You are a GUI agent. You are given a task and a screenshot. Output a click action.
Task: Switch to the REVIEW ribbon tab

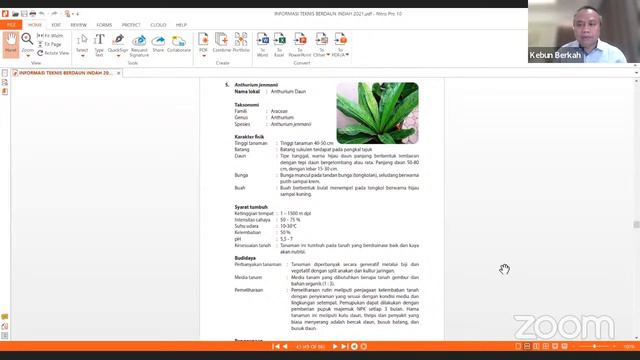(78, 25)
